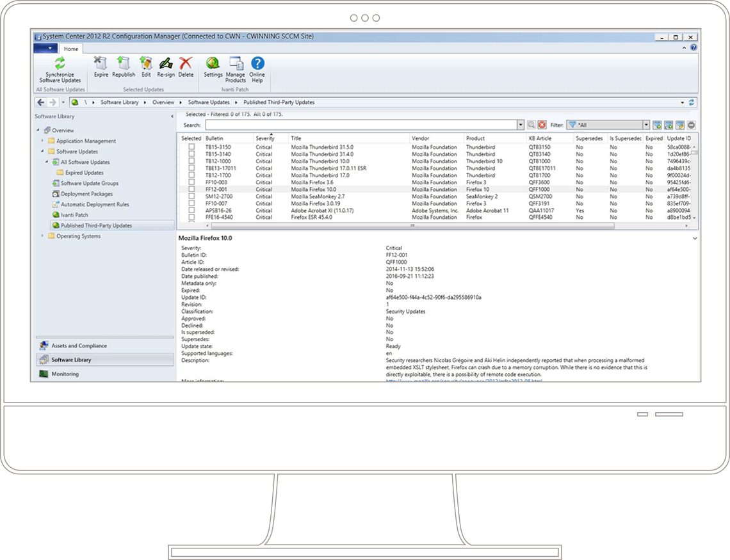Check the box for bulletin FFE16-4540
This screenshot has height=560, width=730.
(x=191, y=217)
